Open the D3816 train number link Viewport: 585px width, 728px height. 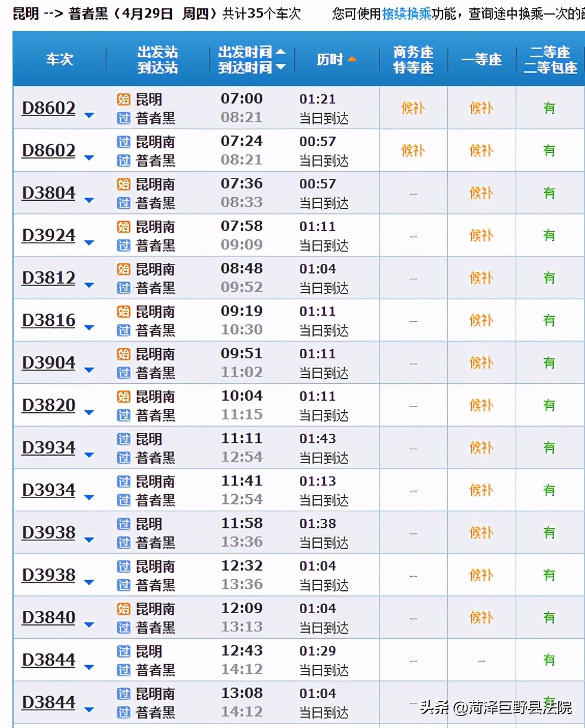48,320
